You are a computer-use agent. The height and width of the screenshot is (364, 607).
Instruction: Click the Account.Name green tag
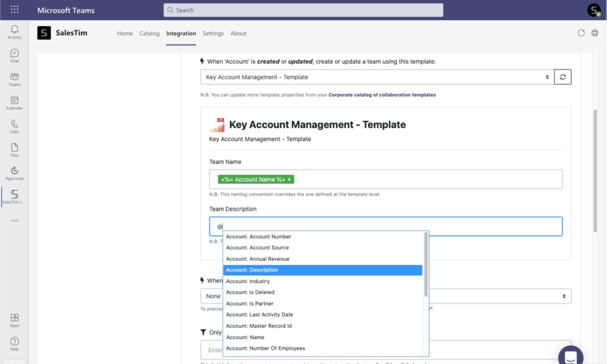tap(256, 179)
